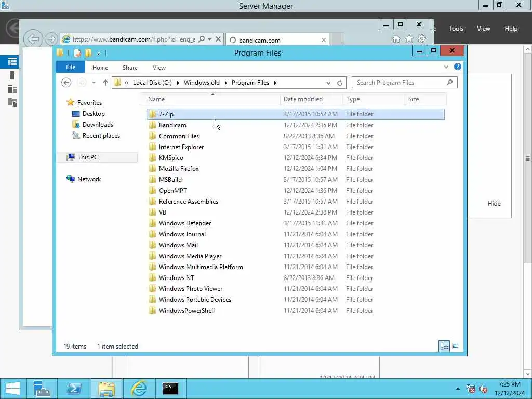This screenshot has width=532, height=399.
Task: Sort by Date modified column header
Action: (312, 99)
